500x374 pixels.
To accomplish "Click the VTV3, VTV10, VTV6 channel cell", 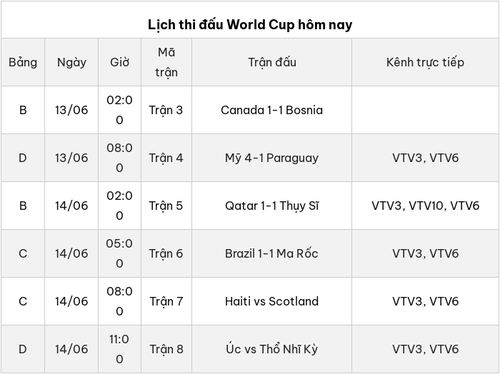I will pyautogui.click(x=425, y=206).
